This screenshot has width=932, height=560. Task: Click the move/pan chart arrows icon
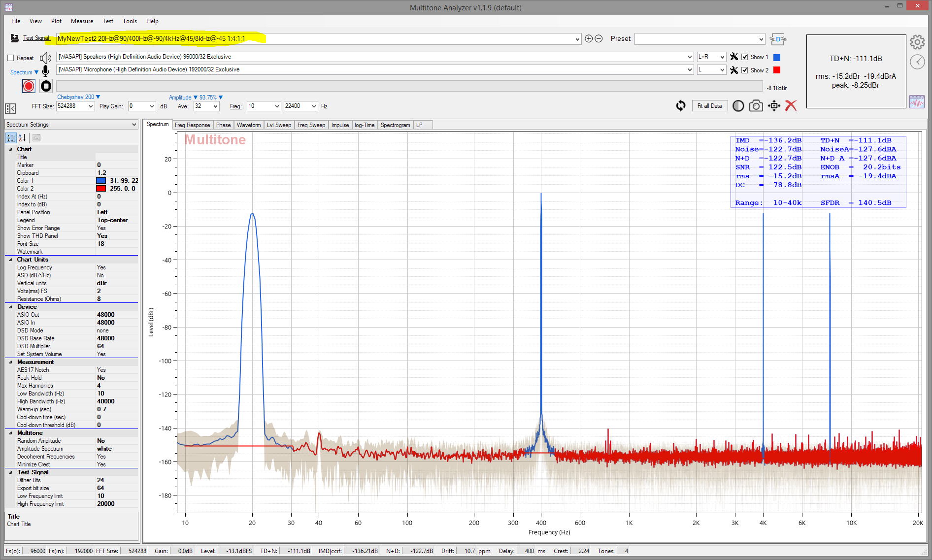774,106
